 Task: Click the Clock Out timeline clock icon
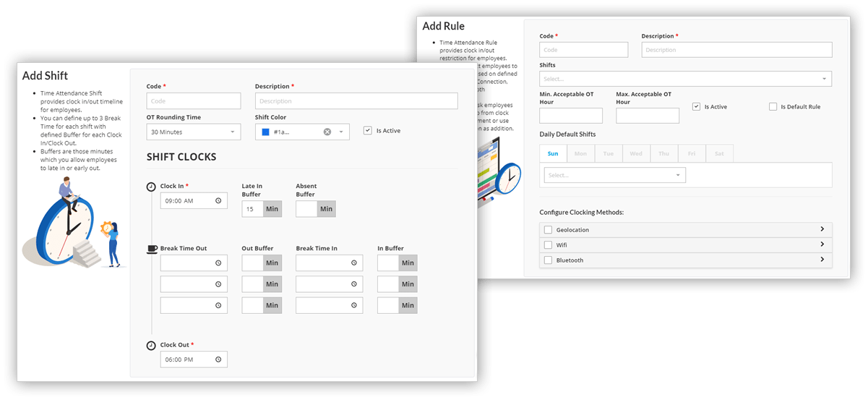(151, 346)
